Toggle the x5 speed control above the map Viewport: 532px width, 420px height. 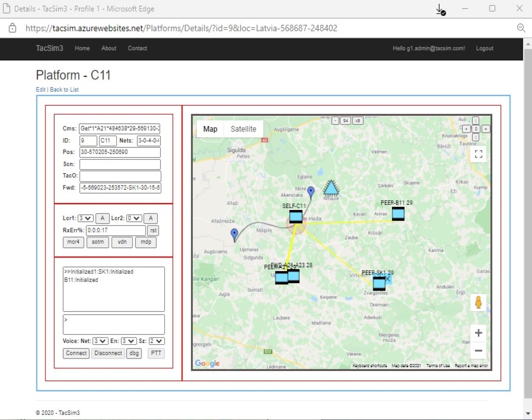(357, 120)
